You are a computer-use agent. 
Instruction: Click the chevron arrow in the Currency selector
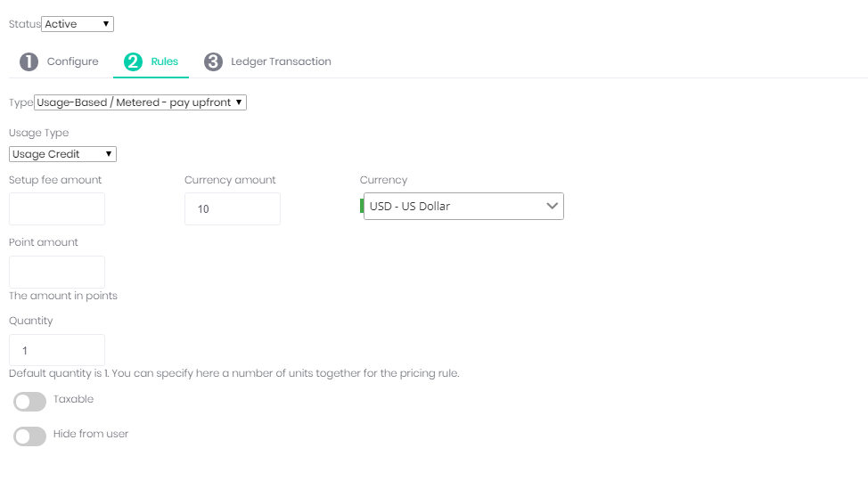(553, 206)
